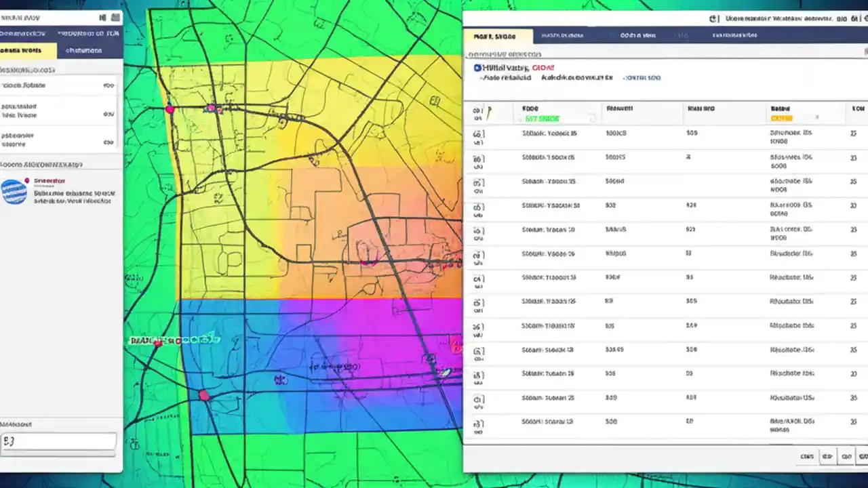Select the first cream-colored tab in the table window
This screenshot has height=488, width=868.
[x=498, y=35]
